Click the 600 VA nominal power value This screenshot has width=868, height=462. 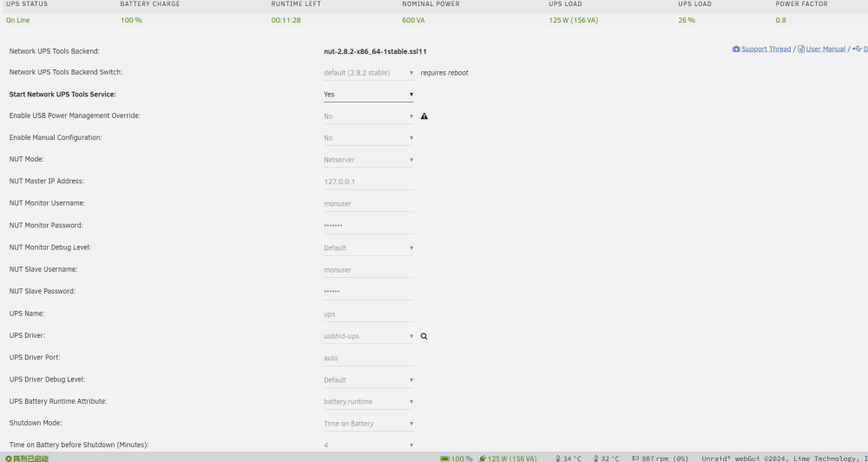(413, 21)
